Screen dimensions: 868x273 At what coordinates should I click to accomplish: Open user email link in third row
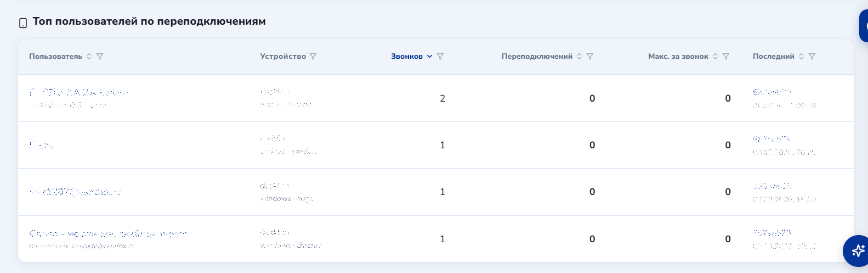tap(75, 192)
